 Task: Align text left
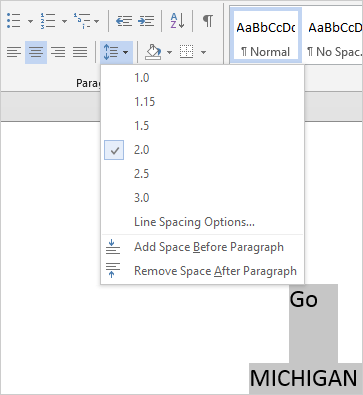[x=14, y=52]
